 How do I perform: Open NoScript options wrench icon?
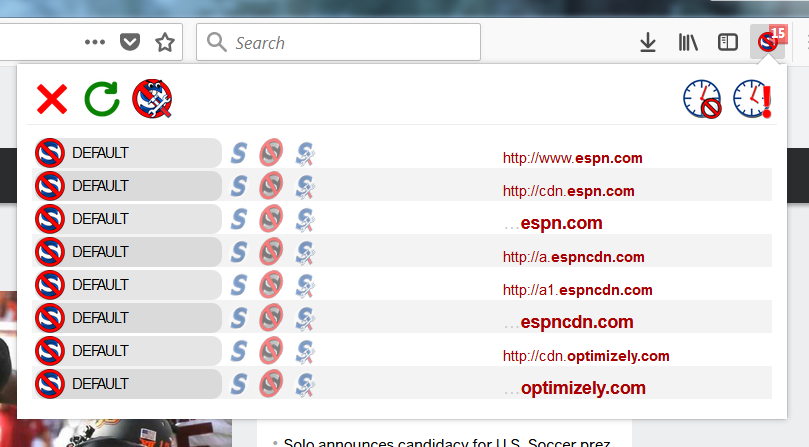[x=152, y=99]
